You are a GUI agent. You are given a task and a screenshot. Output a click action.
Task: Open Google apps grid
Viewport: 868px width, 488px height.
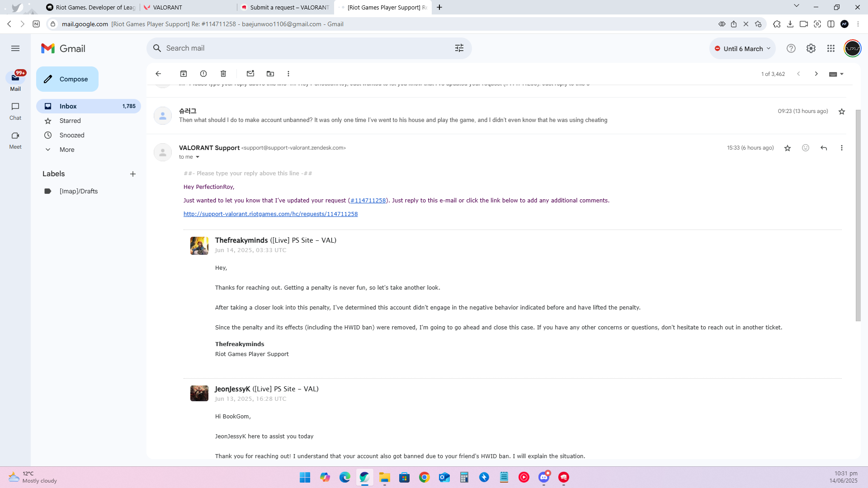click(831, 48)
